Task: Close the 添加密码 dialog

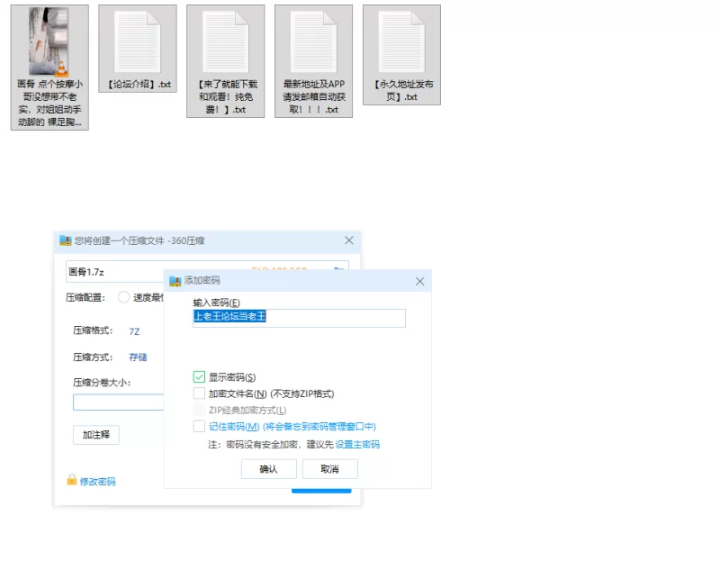Action: [x=419, y=281]
